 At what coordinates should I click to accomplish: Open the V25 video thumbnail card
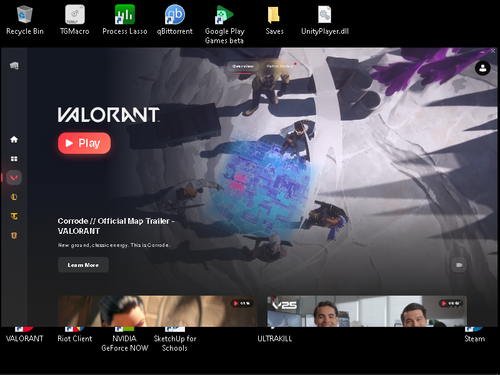(x=367, y=311)
